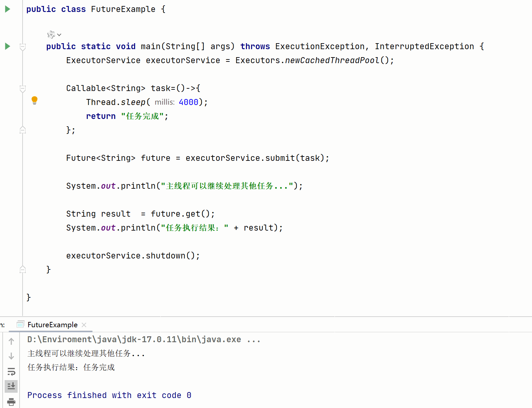Viewport: 532px width, 408px height.
Task: Click the return "任务完成" statement
Action: tap(127, 116)
